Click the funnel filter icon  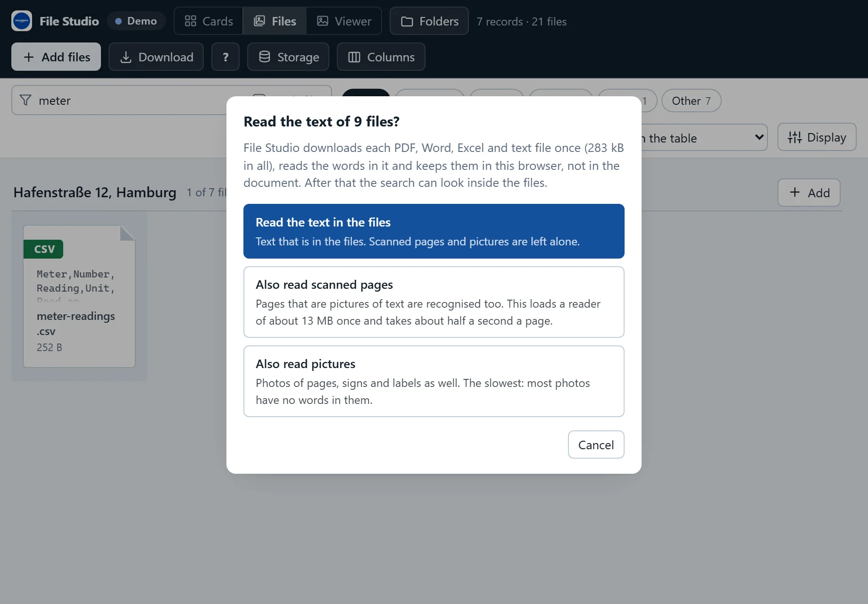pos(25,100)
